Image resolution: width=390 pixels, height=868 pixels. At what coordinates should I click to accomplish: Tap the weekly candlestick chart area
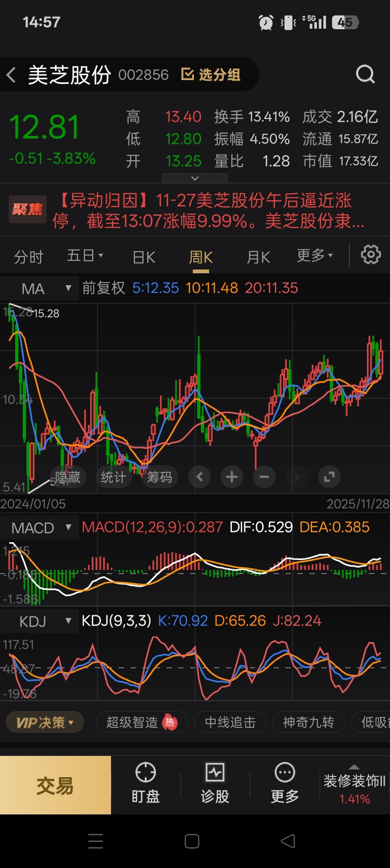[195, 398]
